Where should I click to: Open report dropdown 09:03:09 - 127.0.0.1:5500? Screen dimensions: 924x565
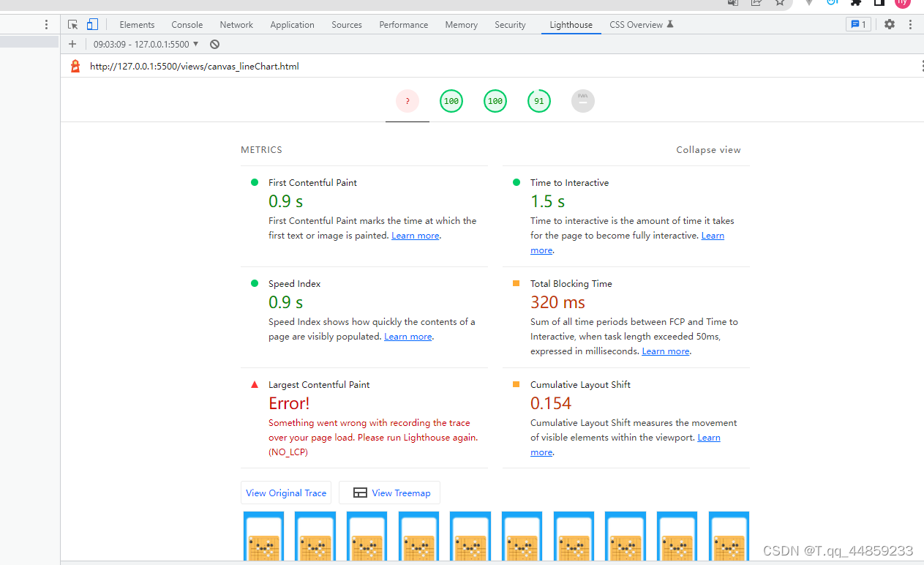click(146, 44)
